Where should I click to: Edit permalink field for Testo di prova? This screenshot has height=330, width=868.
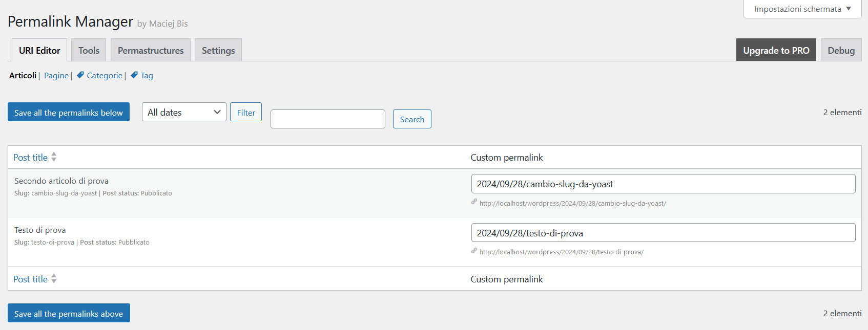(663, 233)
